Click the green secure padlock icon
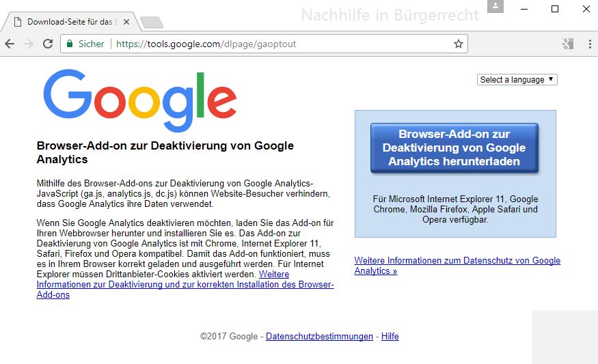 (x=70, y=44)
